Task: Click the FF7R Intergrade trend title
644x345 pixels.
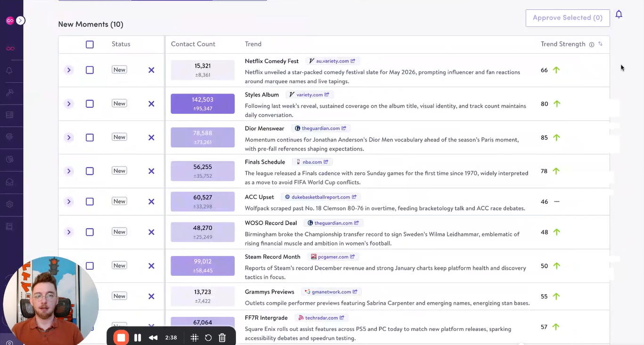Action: 266,318
